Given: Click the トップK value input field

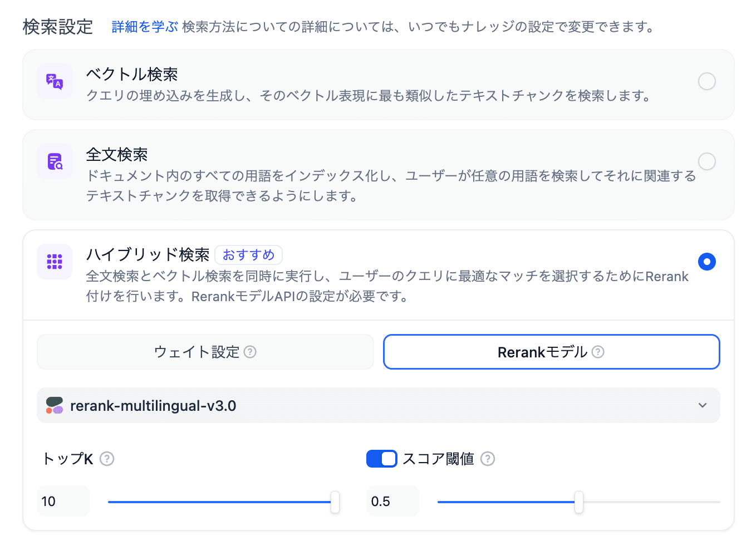Looking at the screenshot, I should [63, 501].
